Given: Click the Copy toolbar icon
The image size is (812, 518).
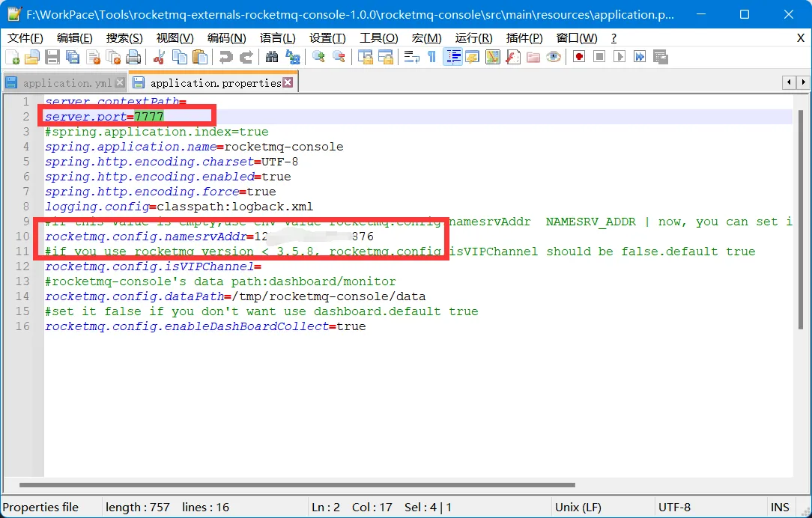Looking at the screenshot, I should pos(179,57).
